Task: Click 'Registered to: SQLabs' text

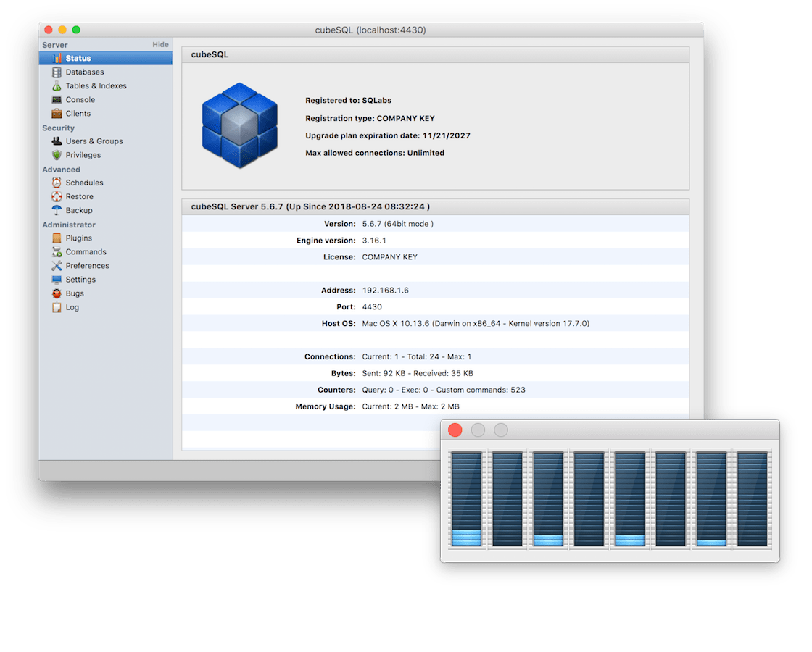Action: pyautogui.click(x=348, y=101)
